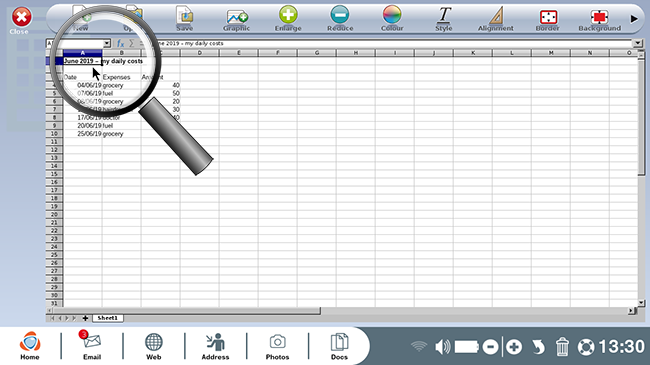Viewport: 650px width, 365px height.
Task: Select column D header
Action: 199,53
